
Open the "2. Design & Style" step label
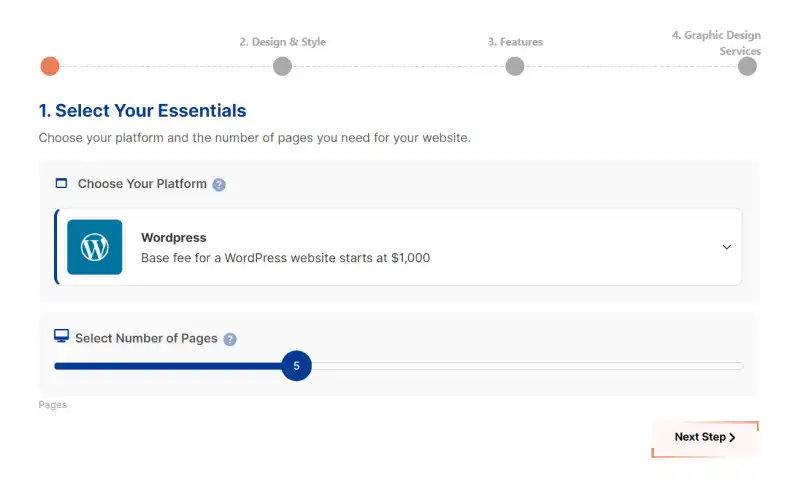pyautogui.click(x=282, y=42)
